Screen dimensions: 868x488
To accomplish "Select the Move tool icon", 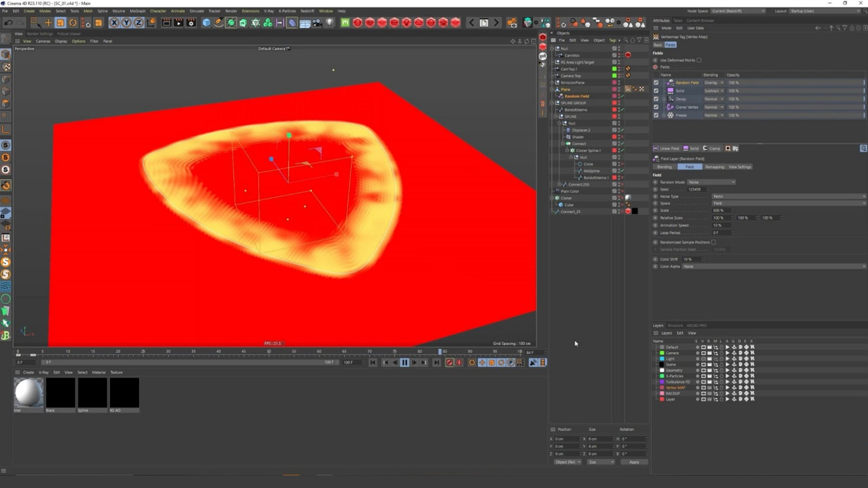I will click(48, 23).
